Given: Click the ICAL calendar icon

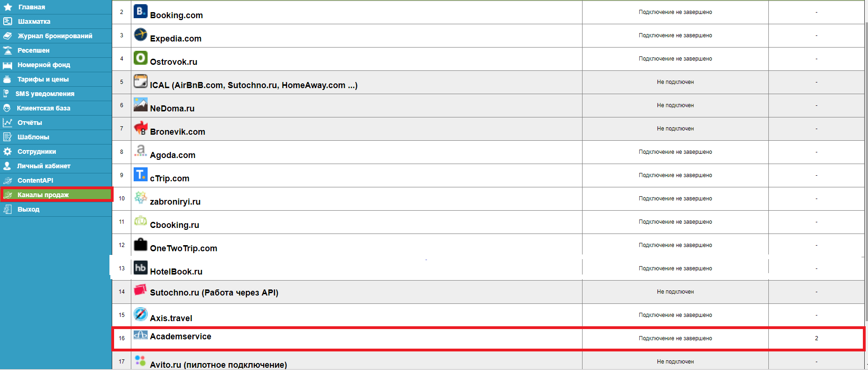Looking at the screenshot, I should pos(141,81).
